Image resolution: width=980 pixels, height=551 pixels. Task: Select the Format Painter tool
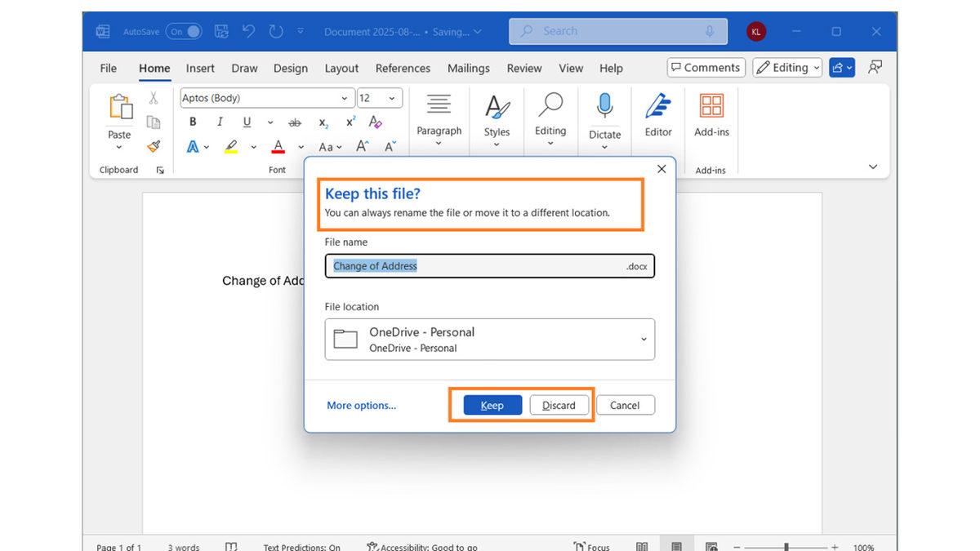(152, 146)
